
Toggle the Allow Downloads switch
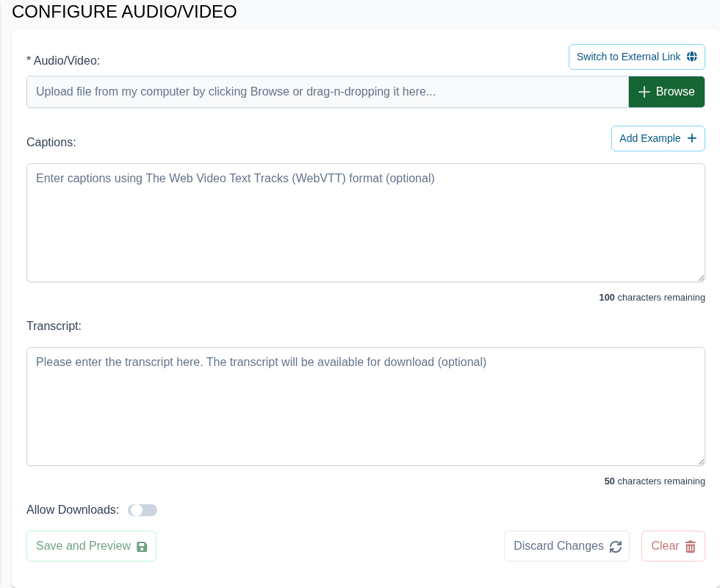tap(143, 510)
